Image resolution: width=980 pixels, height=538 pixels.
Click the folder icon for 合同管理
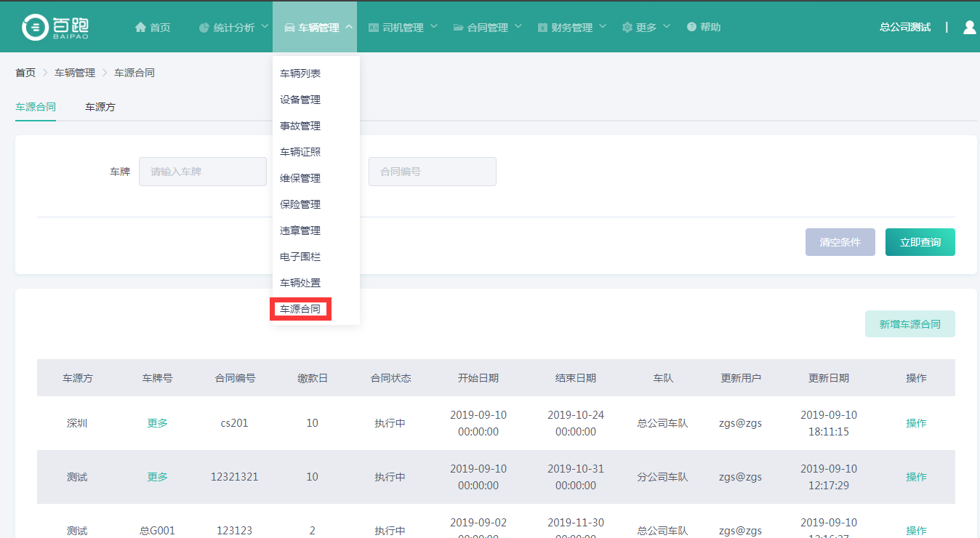click(x=458, y=28)
